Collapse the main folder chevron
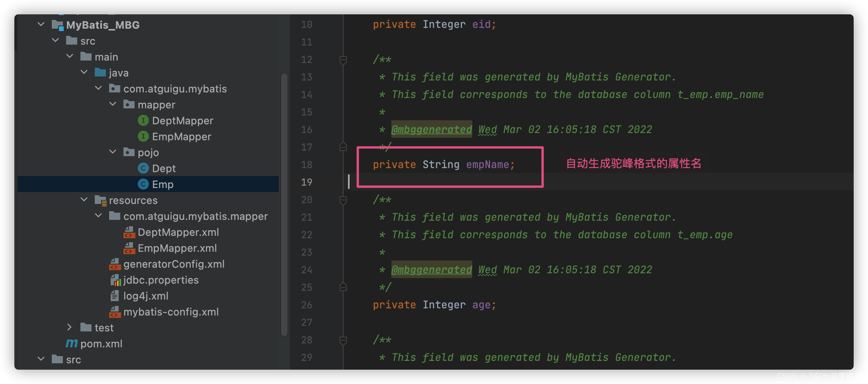 (x=70, y=56)
